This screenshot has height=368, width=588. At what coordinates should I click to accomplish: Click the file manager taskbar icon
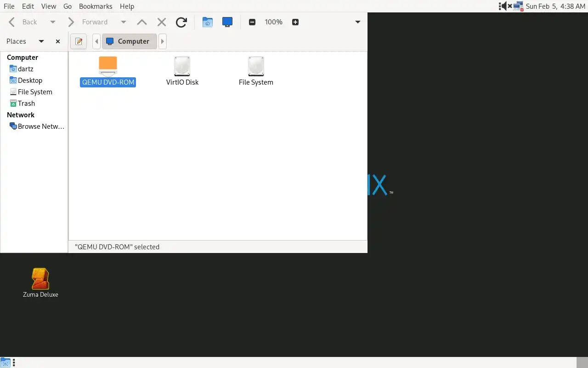coord(5,362)
